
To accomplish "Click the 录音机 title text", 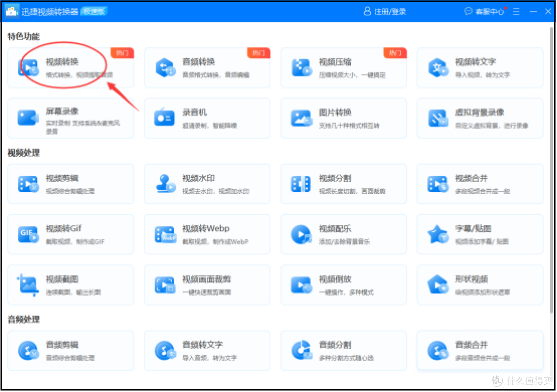I will coord(194,112).
